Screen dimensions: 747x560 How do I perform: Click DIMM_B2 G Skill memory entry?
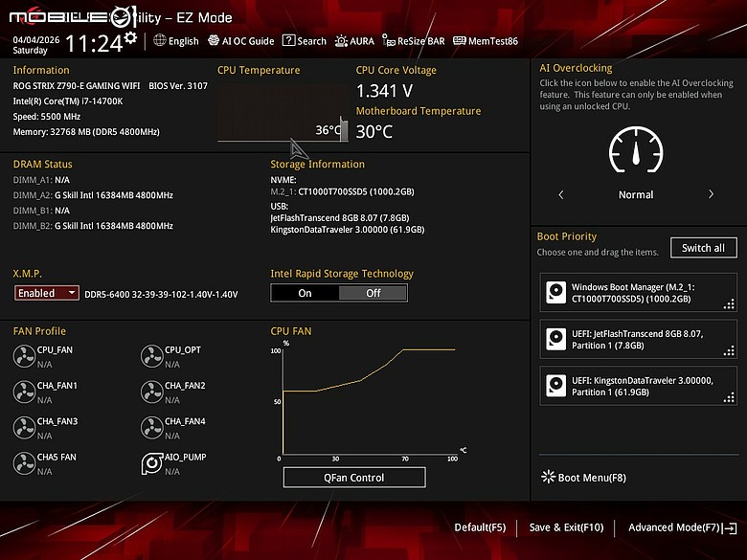[x=93, y=226]
